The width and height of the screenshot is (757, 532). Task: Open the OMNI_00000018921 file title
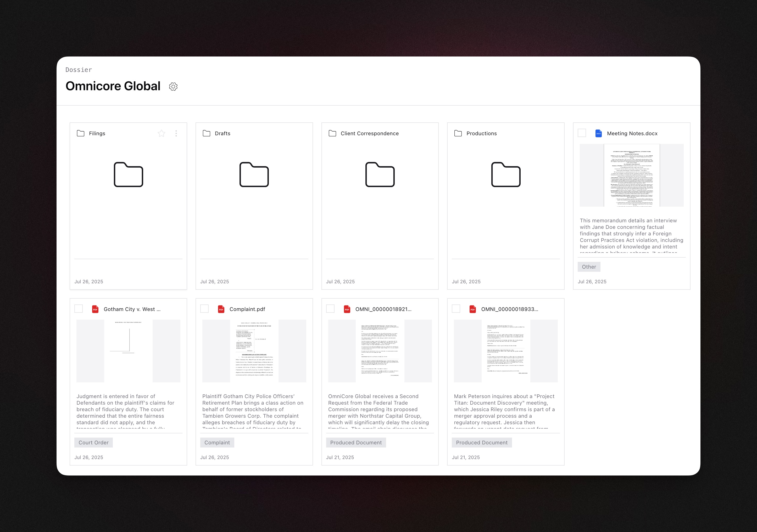pyautogui.click(x=383, y=309)
